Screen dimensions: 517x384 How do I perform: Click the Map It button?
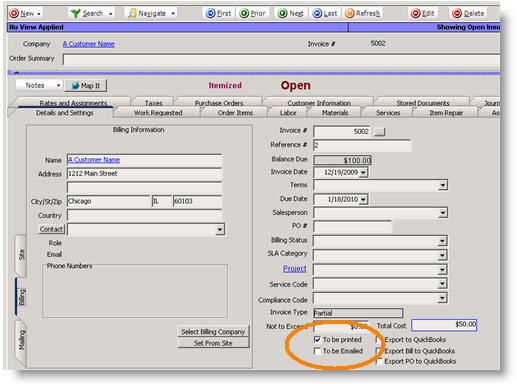click(x=86, y=86)
